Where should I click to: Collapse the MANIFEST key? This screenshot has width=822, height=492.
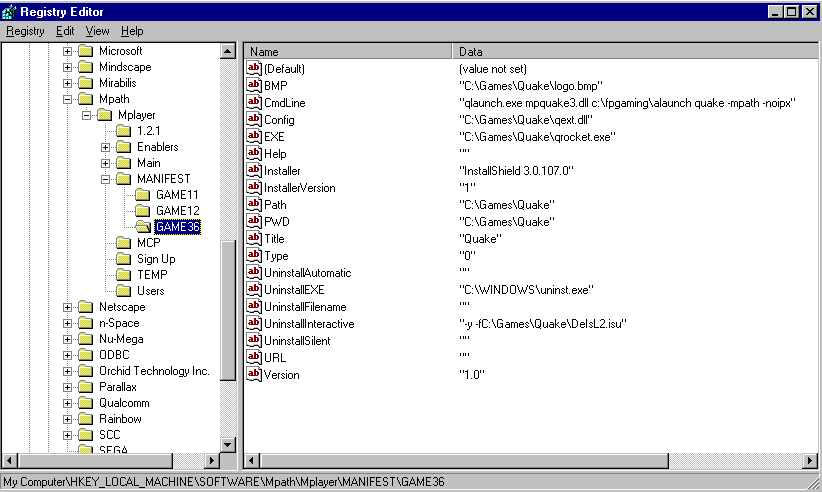click(105, 179)
